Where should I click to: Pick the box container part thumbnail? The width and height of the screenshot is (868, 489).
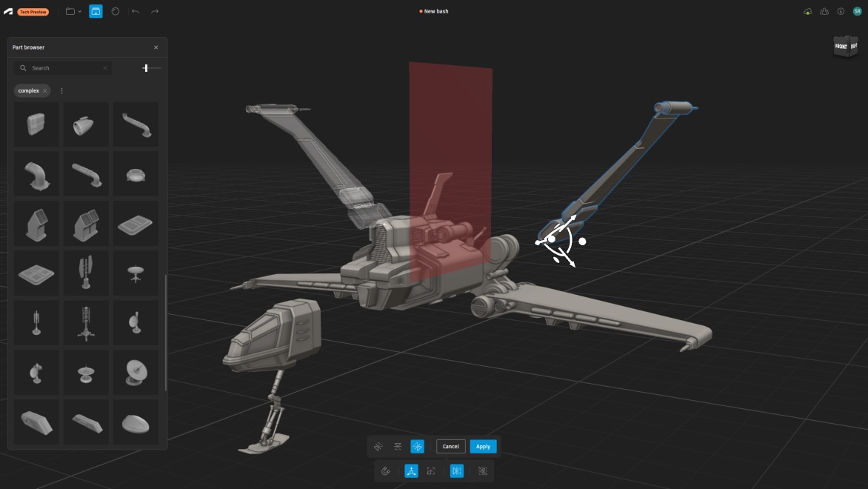[x=36, y=124]
